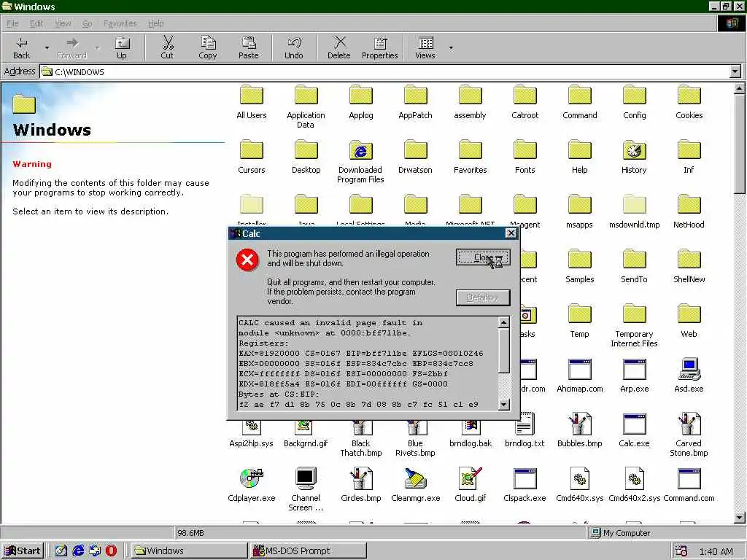Select the Catroot folder

pos(525,102)
